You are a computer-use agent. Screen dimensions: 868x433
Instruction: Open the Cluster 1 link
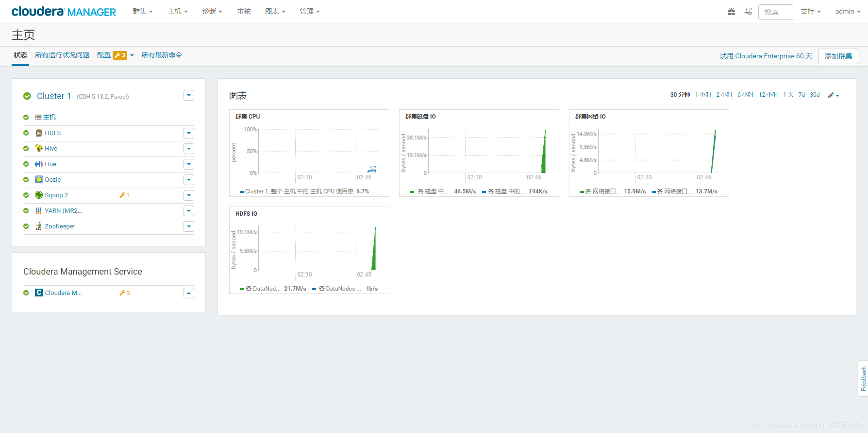[x=54, y=96]
